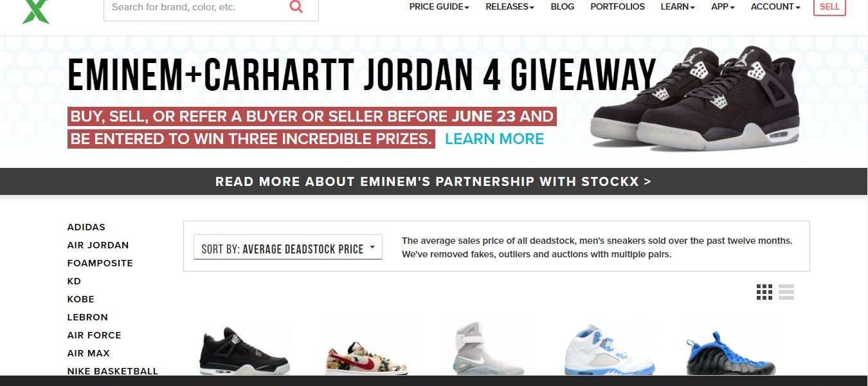
Task: Open the Account dropdown menu
Action: point(775,6)
